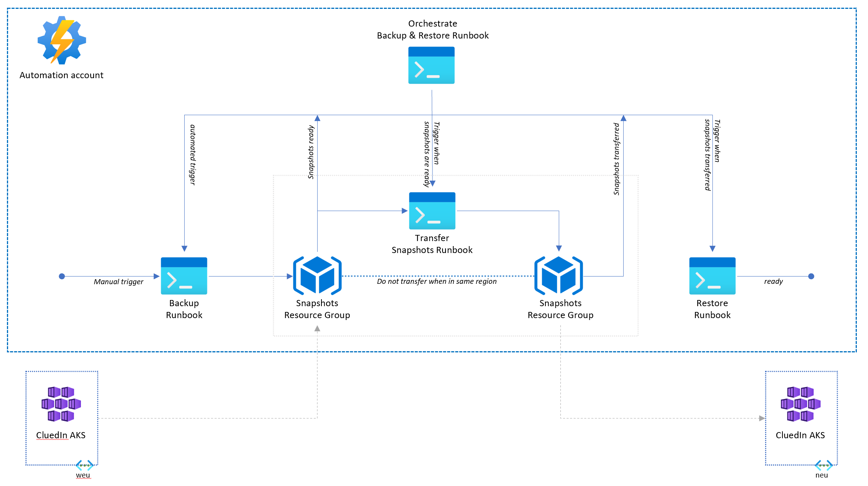868x486 pixels.
Task: Select the Backup Runbook icon
Action: [x=184, y=276]
